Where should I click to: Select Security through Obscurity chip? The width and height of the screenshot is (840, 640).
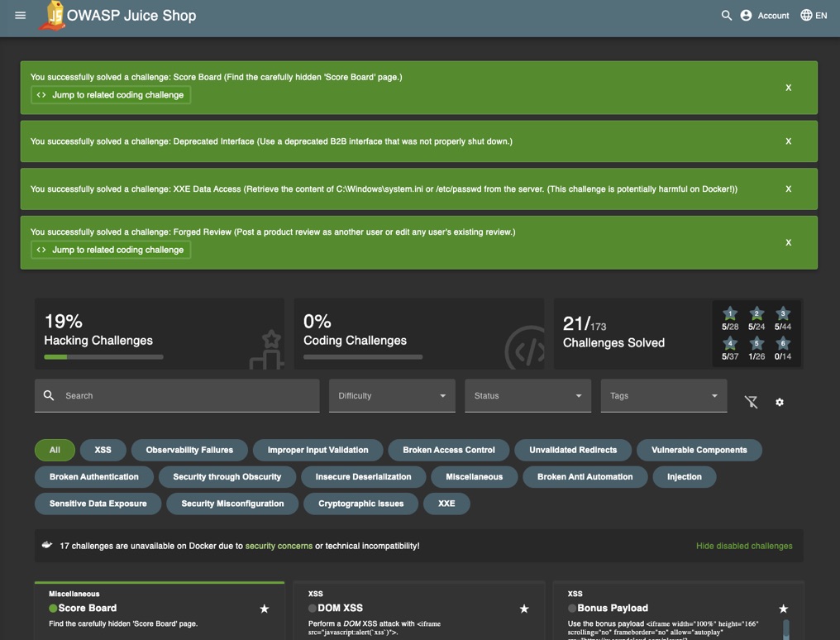(227, 476)
